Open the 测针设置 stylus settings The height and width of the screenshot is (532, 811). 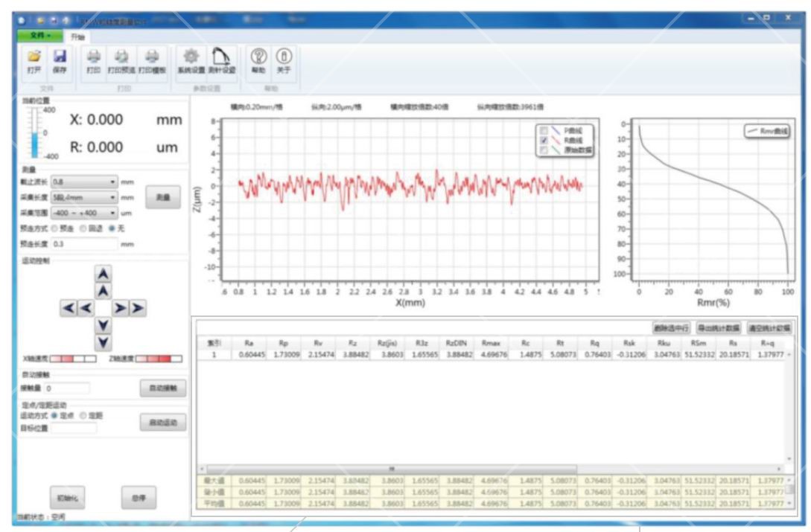[x=222, y=62]
